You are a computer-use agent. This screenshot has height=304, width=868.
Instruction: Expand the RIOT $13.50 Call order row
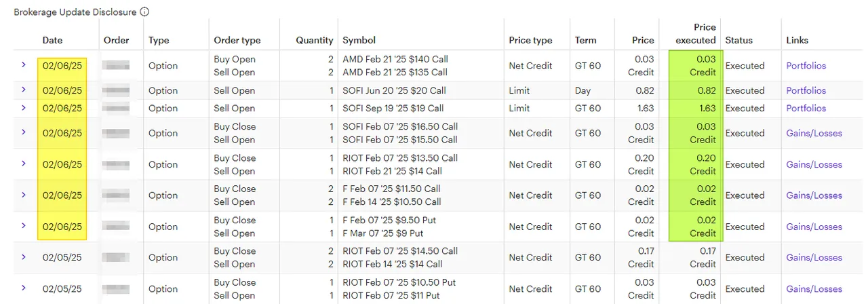[24, 164]
